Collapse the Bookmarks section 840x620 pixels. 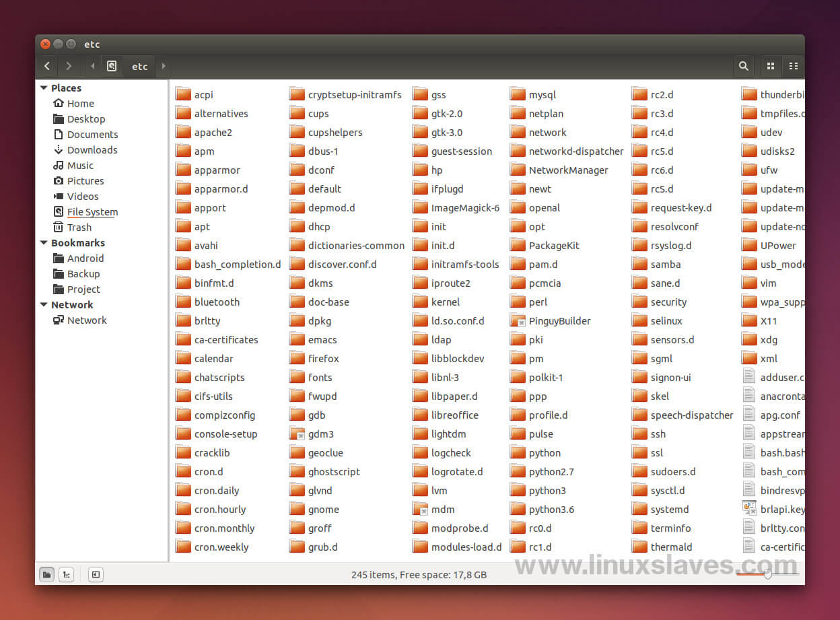[x=44, y=243]
